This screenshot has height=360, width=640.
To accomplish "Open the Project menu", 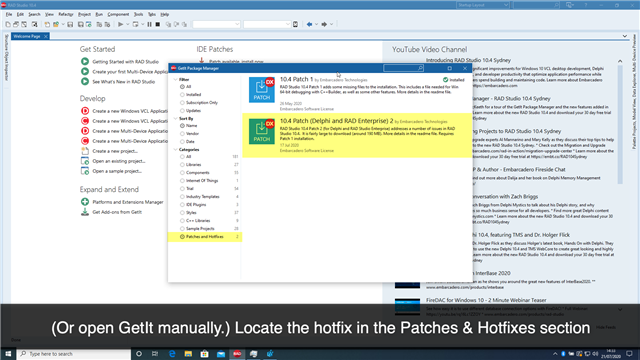I will tap(84, 14).
